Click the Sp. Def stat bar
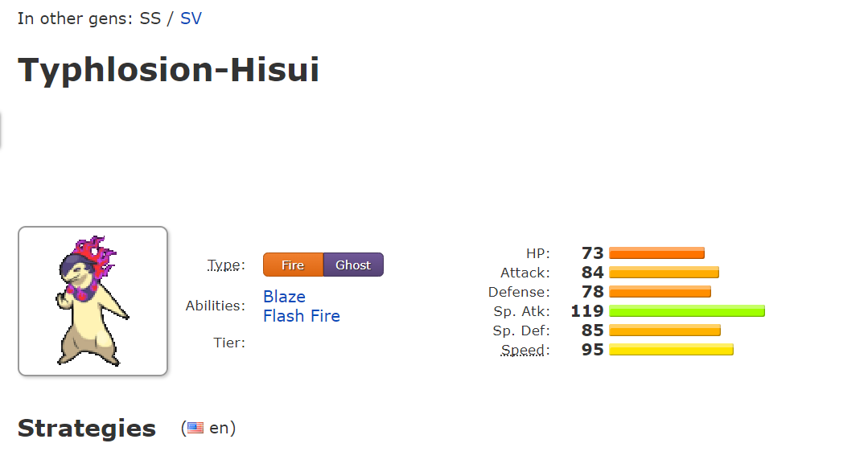 point(664,330)
